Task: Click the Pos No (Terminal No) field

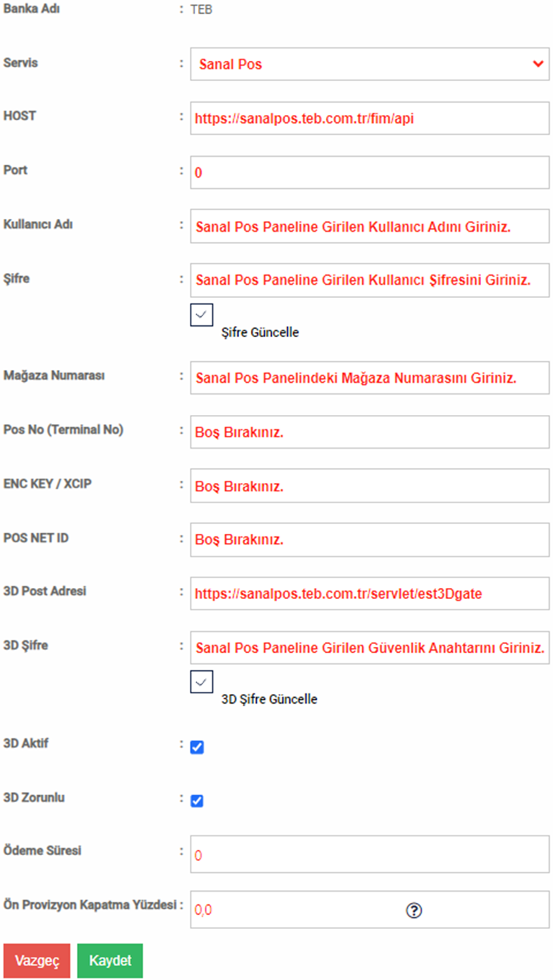Action: (x=370, y=432)
